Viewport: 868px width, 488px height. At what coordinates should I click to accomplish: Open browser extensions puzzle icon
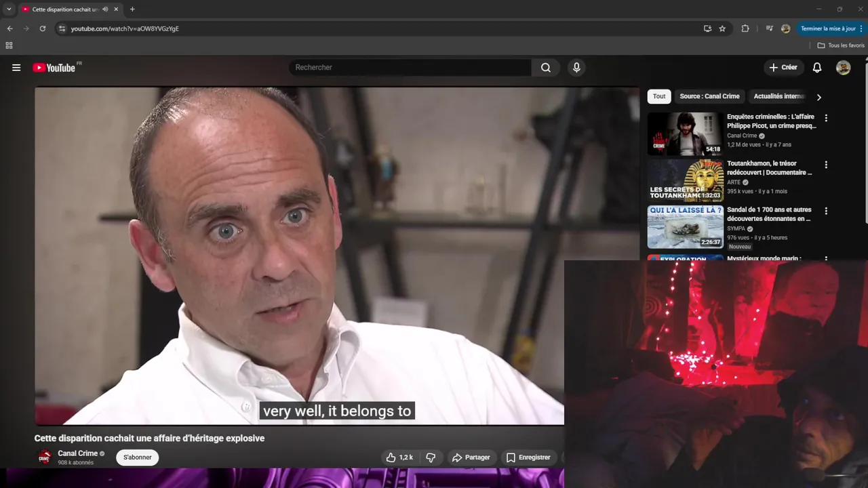point(745,28)
